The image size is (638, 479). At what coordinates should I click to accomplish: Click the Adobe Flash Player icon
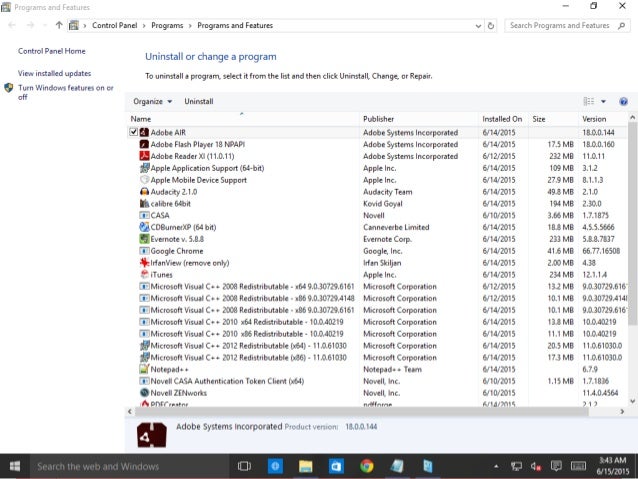tap(144, 144)
